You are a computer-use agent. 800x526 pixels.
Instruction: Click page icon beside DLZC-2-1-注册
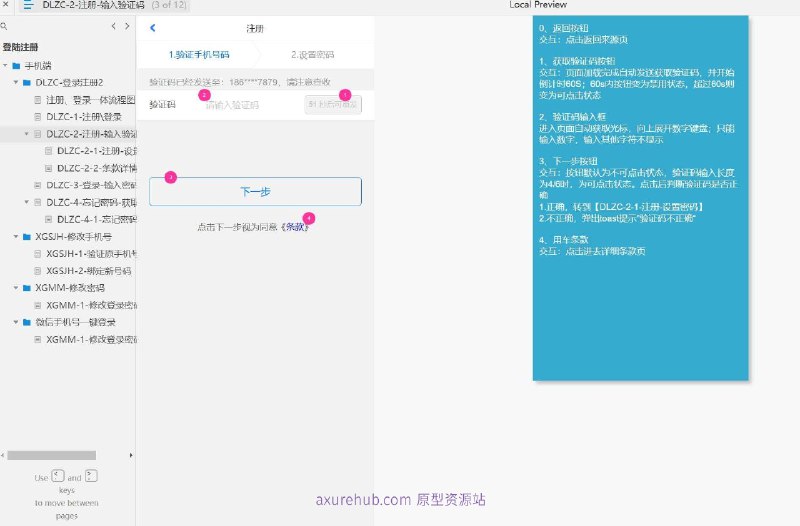[48, 151]
